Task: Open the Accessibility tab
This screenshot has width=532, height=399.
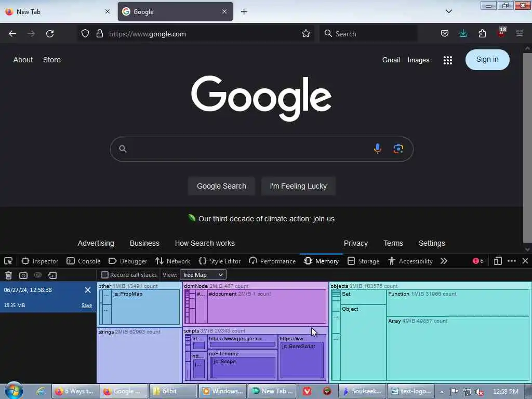Action: (x=410, y=261)
